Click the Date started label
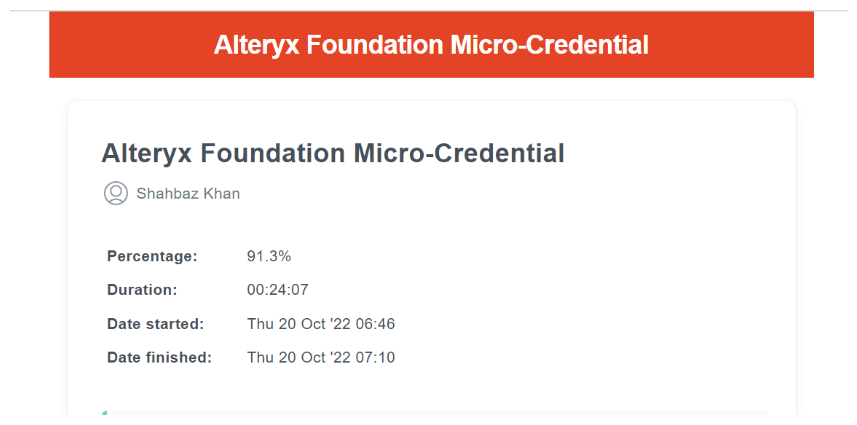The image size is (857, 425). pos(155,324)
